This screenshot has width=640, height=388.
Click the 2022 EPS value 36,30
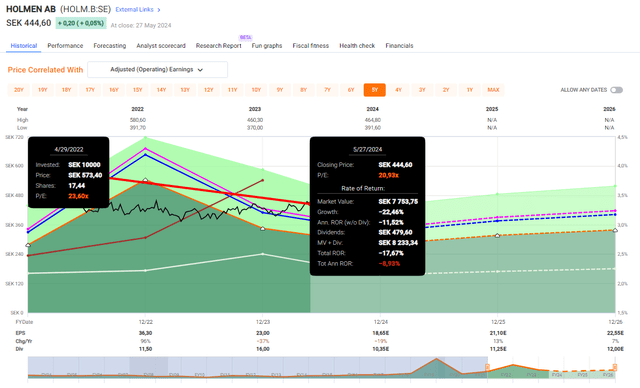pos(145,333)
